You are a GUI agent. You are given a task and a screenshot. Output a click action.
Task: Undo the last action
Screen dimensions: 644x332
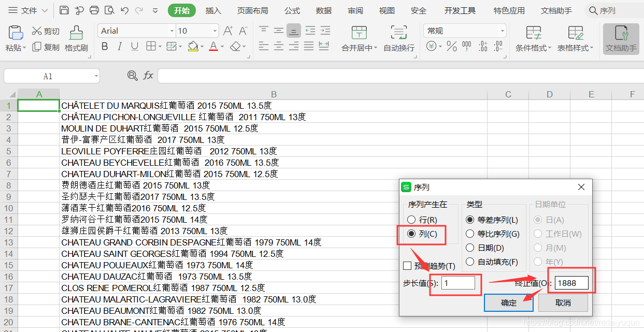tap(124, 10)
